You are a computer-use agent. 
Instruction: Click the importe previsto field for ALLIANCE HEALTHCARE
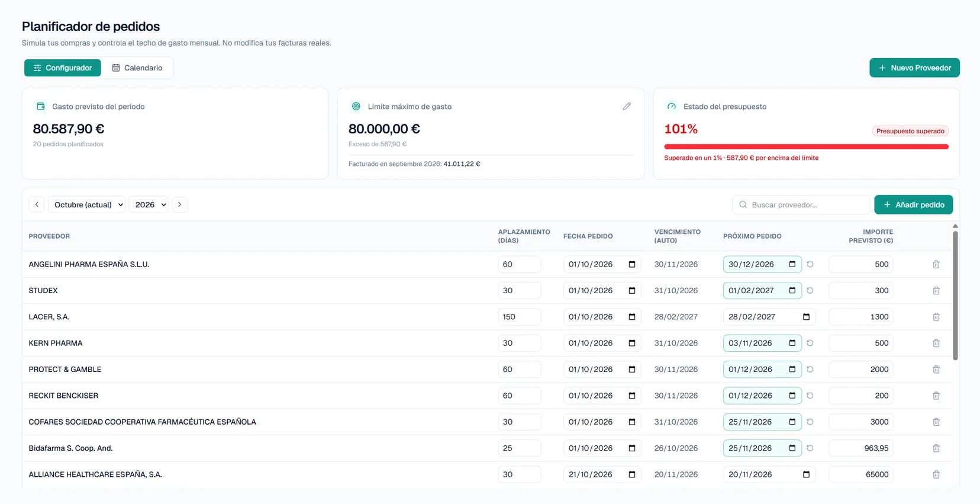[861, 474]
